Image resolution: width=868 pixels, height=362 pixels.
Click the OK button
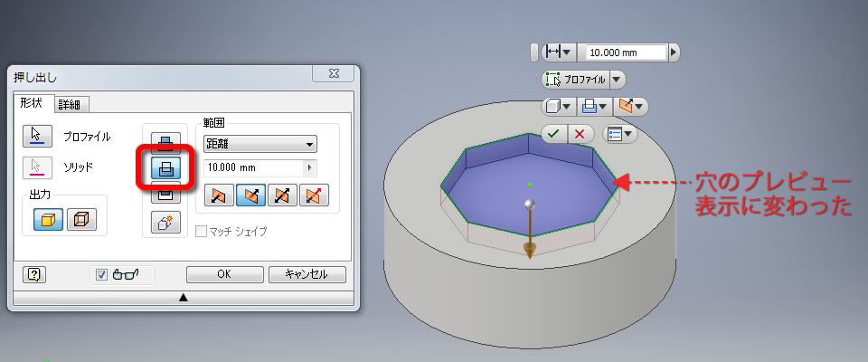(x=225, y=274)
